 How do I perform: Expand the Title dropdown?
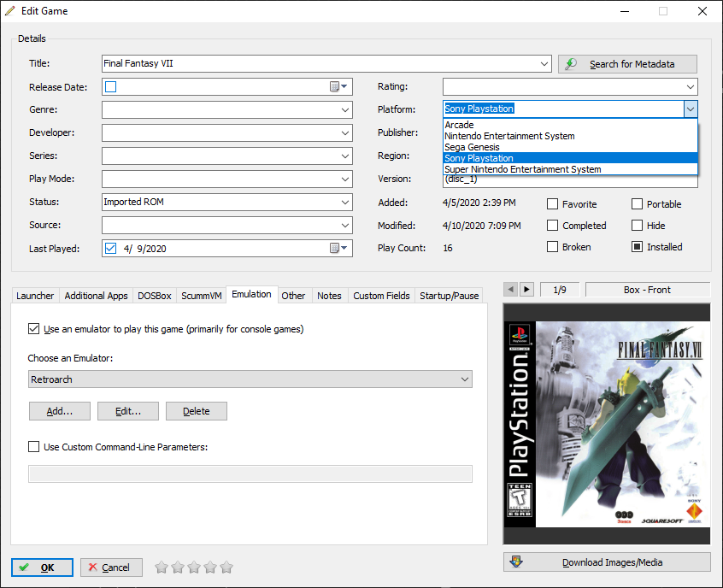coord(544,63)
